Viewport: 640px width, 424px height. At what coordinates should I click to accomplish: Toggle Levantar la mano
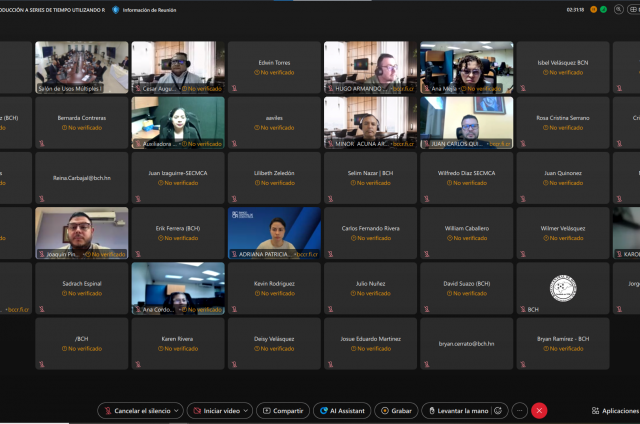tap(458, 411)
